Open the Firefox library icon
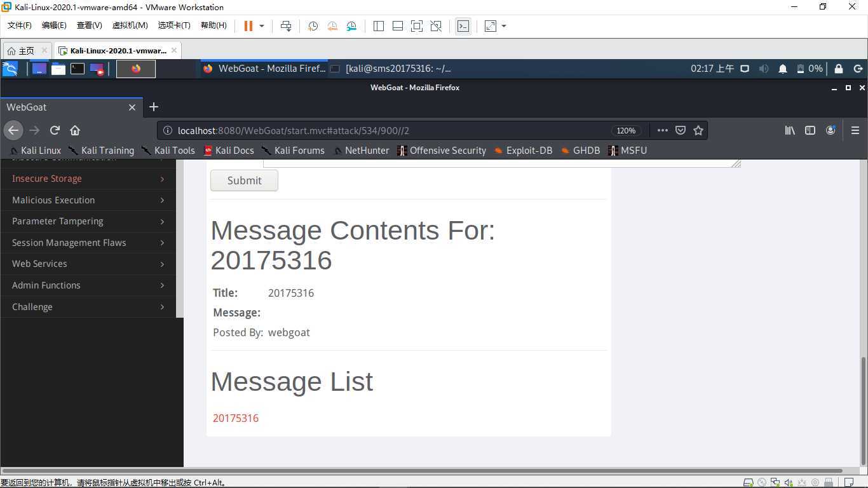 click(790, 130)
